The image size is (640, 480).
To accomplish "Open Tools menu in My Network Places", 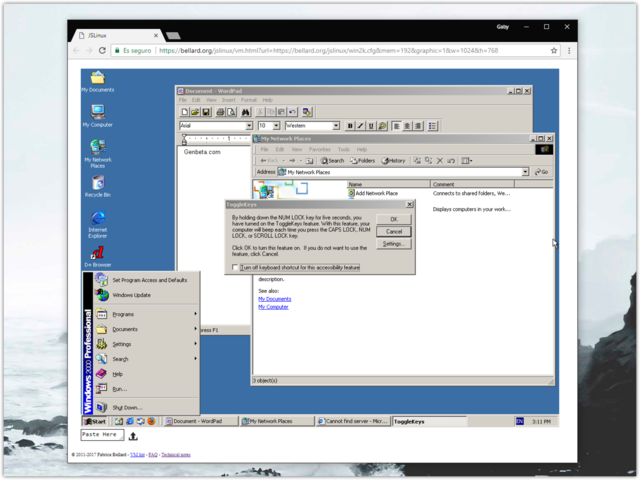I will coord(344,150).
